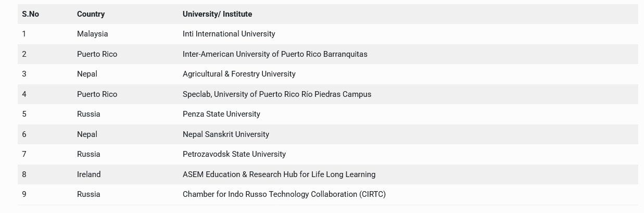644x213 pixels.
Task: Click Penza State University text
Action: coord(221,114)
